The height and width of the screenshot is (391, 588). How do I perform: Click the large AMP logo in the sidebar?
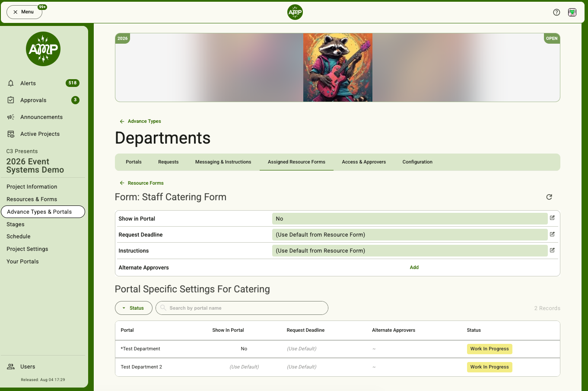pos(43,49)
